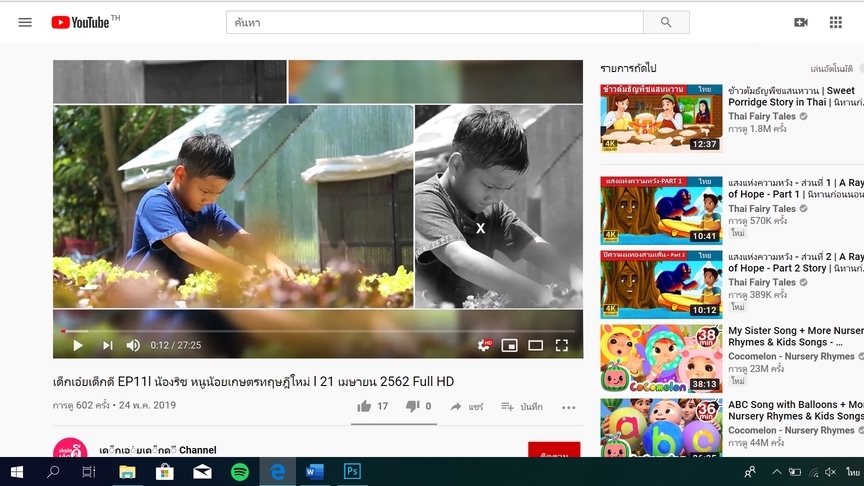The image size is (864, 486).
Task: Open the A Ray of Hope Part 1 title
Action: click(796, 188)
